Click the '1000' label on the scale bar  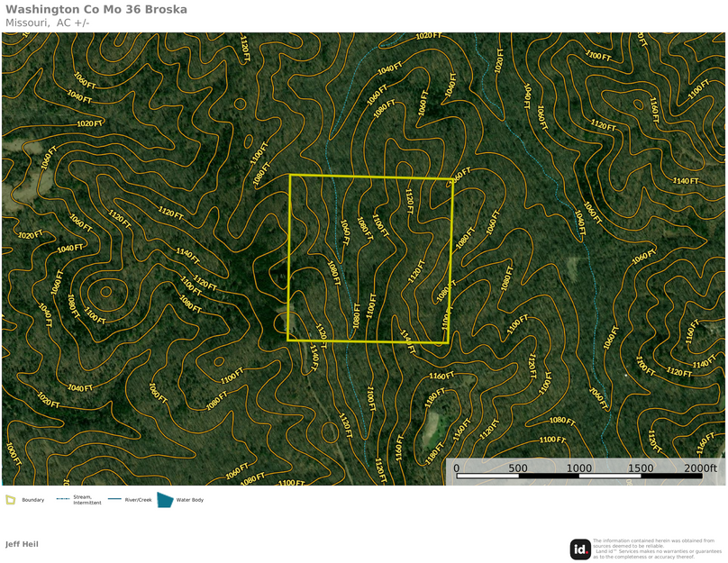[579, 468]
